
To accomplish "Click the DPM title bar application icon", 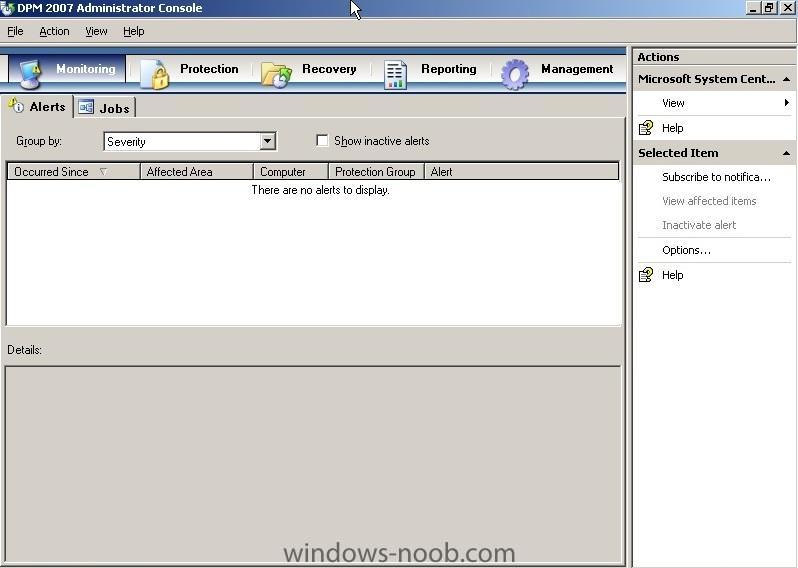I will [x=7, y=8].
